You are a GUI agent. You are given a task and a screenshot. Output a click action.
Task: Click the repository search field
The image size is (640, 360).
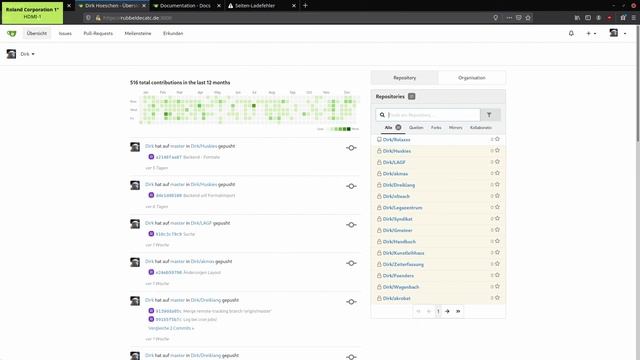pos(428,115)
